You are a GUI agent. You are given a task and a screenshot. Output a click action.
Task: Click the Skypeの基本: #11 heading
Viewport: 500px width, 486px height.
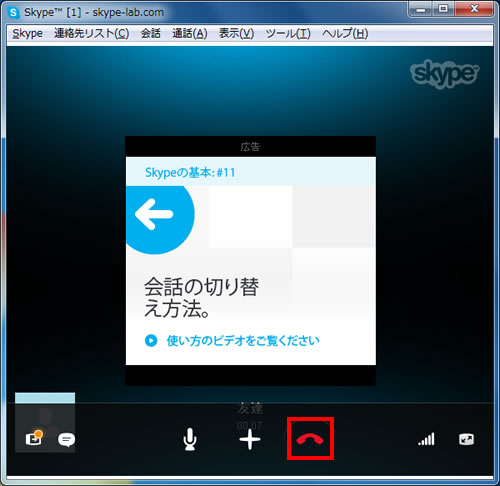point(190,173)
